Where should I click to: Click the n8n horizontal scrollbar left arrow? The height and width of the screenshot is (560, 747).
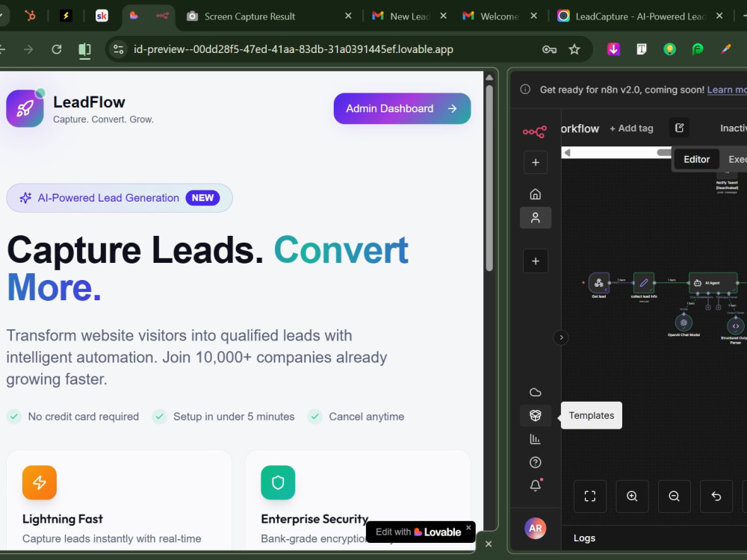pyautogui.click(x=567, y=152)
